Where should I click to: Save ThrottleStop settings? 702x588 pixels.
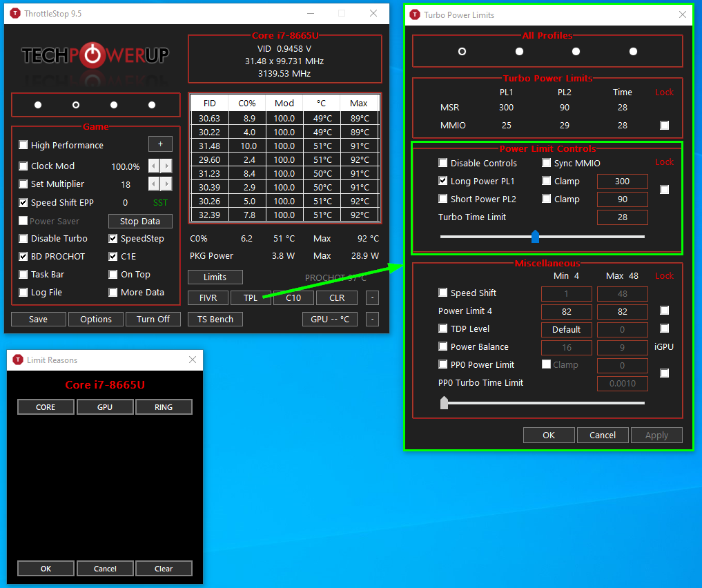(x=38, y=319)
